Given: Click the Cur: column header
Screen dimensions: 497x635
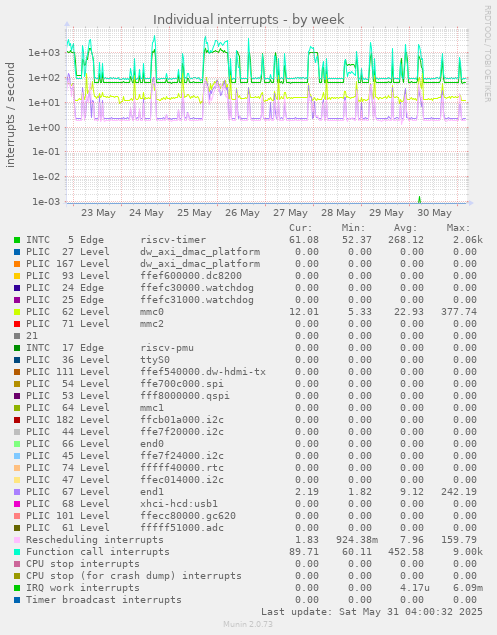Looking at the screenshot, I should [301, 228].
